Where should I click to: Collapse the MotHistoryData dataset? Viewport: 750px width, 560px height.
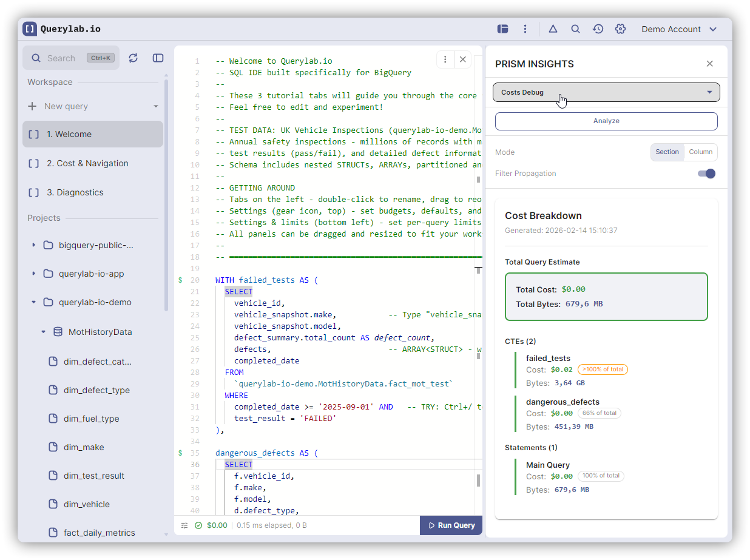(x=43, y=332)
